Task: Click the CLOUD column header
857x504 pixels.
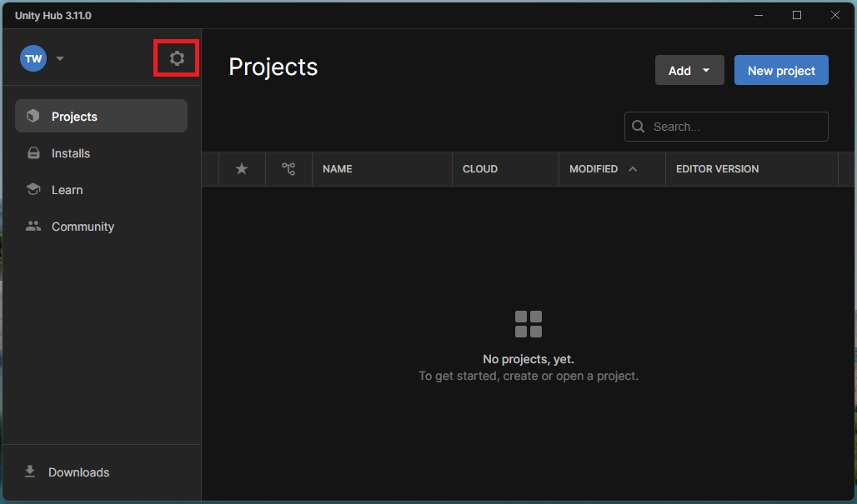Action: tap(505, 169)
